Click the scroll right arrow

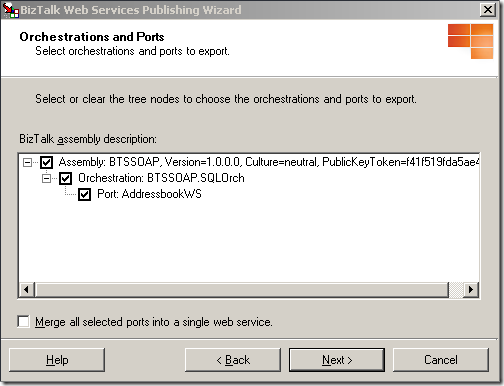point(471,289)
